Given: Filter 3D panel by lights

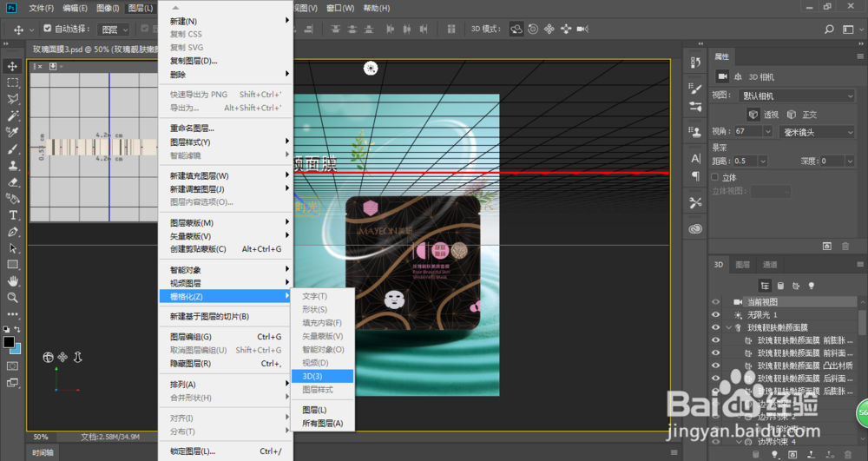Looking at the screenshot, I should (x=812, y=286).
